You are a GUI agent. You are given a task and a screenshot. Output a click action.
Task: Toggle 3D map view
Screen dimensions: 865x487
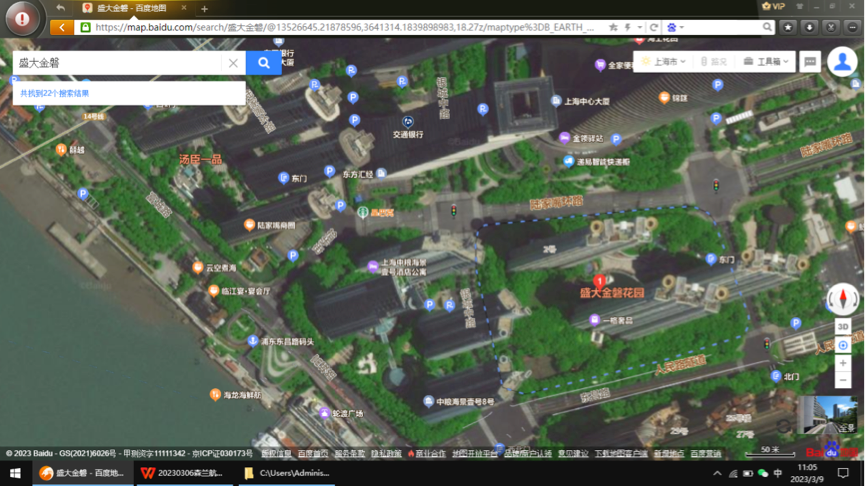click(842, 327)
